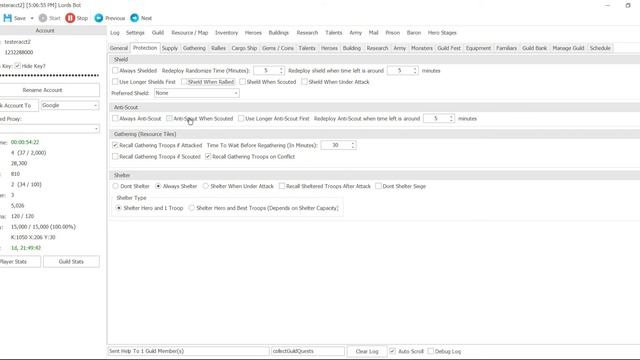Enable Shield When Rallied
Image resolution: width=640 pixels, height=360 pixels.
pos(184,82)
